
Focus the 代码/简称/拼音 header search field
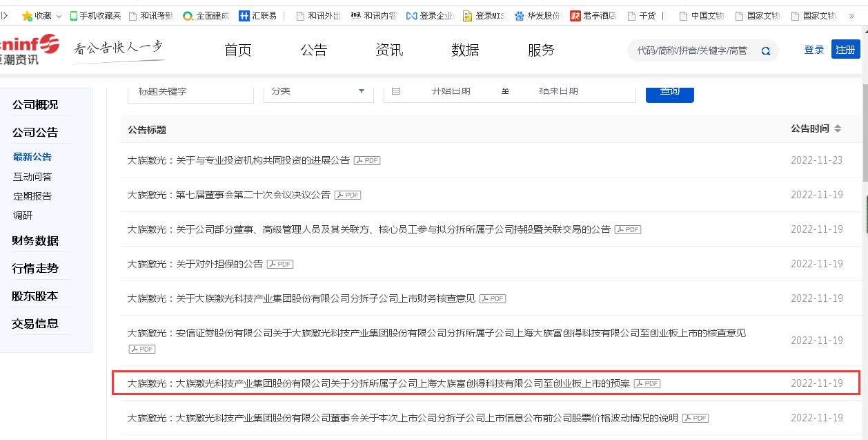[692, 50]
